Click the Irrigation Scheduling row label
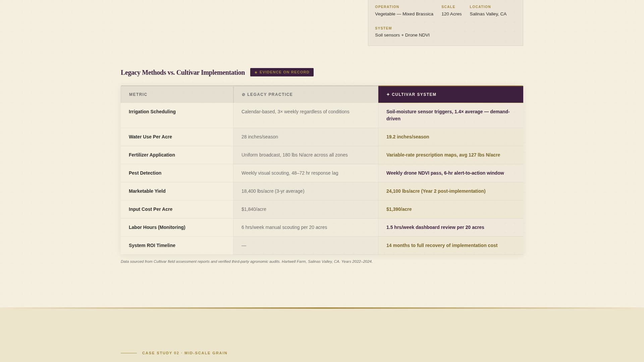 (x=152, y=112)
